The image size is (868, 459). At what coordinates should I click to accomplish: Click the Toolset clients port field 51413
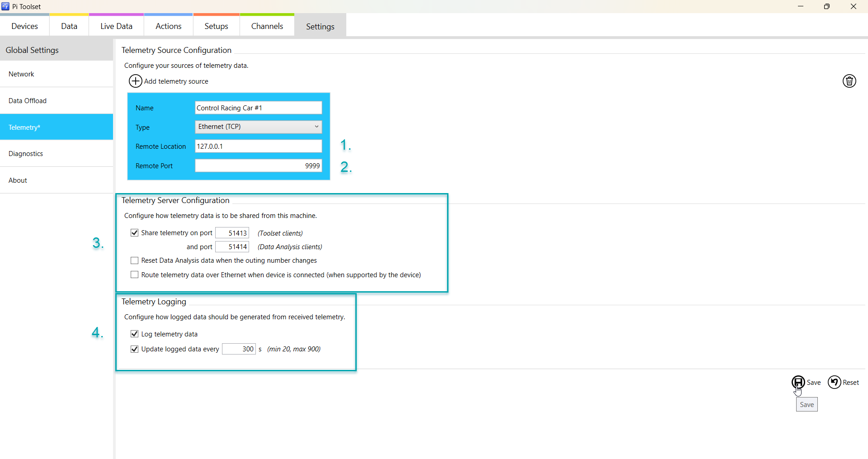(x=232, y=233)
